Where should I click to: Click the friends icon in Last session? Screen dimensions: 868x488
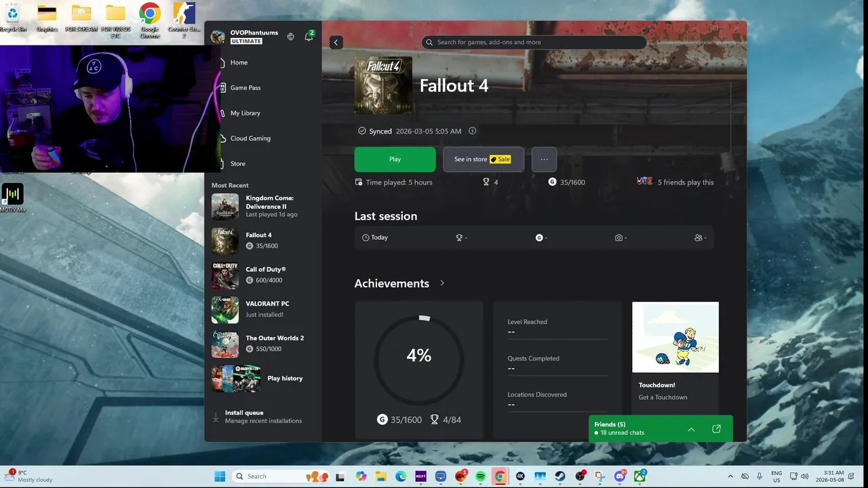(698, 238)
